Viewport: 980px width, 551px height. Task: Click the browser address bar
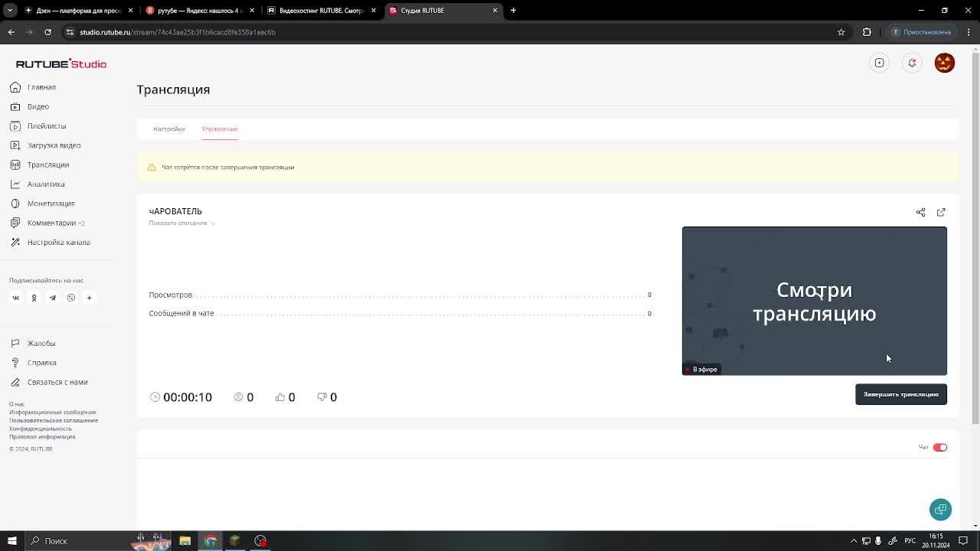click(452, 32)
